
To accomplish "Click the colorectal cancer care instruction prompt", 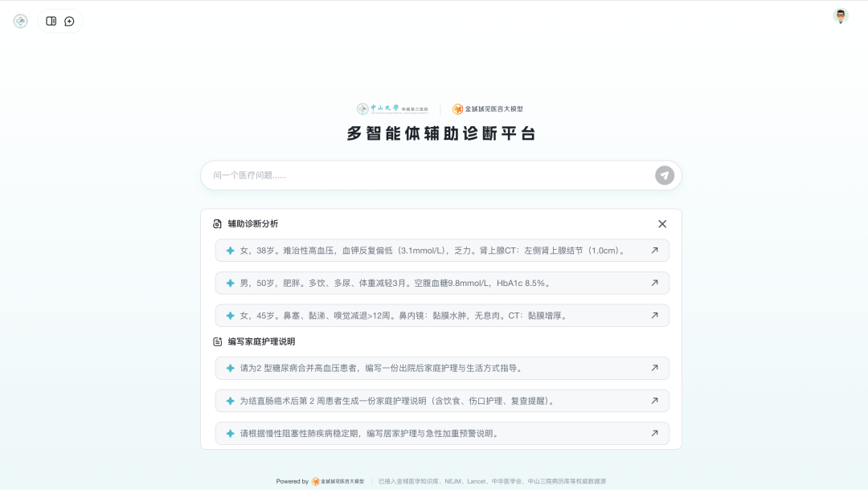I will [440, 400].
